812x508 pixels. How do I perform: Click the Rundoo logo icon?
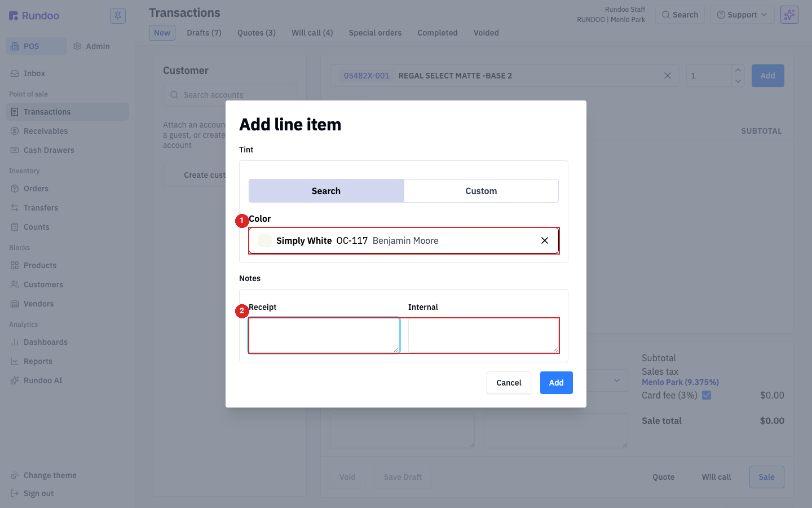pos(14,16)
